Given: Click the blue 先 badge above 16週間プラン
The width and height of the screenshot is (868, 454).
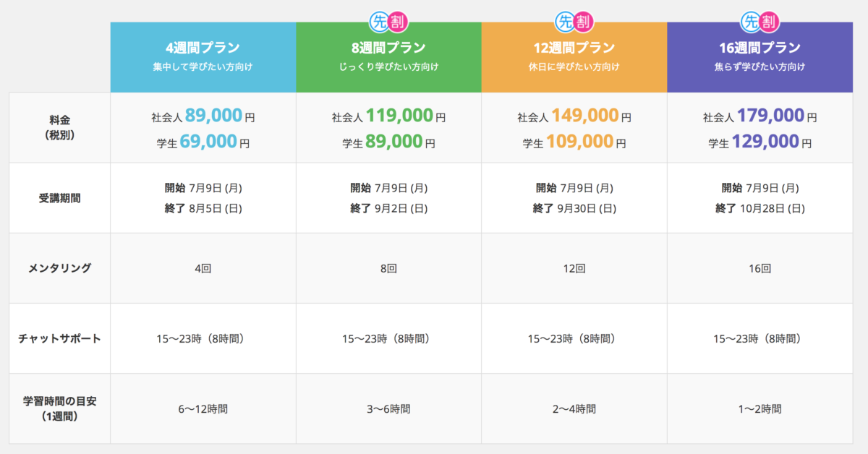Looking at the screenshot, I should [751, 22].
